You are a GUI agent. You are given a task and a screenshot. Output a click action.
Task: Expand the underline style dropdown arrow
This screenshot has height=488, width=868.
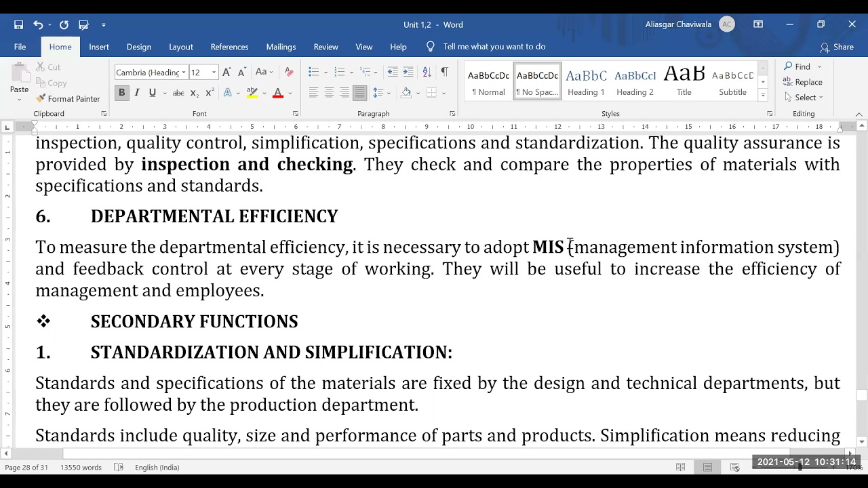pos(165,93)
